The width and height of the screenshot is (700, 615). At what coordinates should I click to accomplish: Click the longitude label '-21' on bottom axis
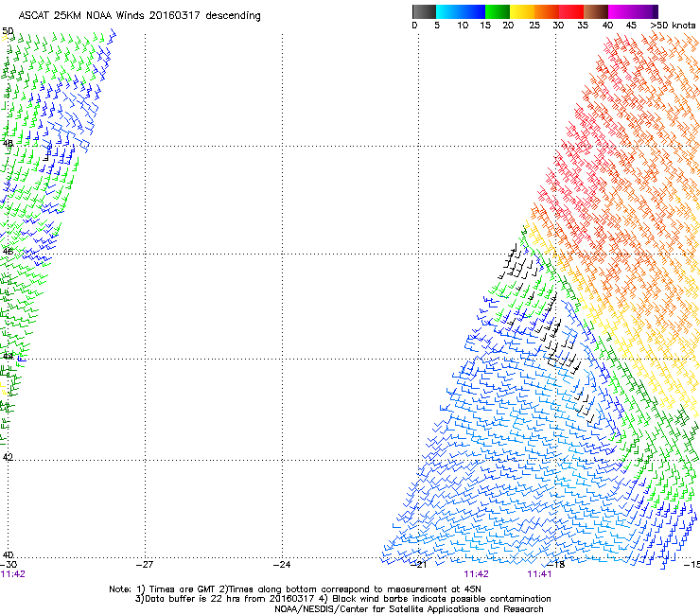coord(419,565)
